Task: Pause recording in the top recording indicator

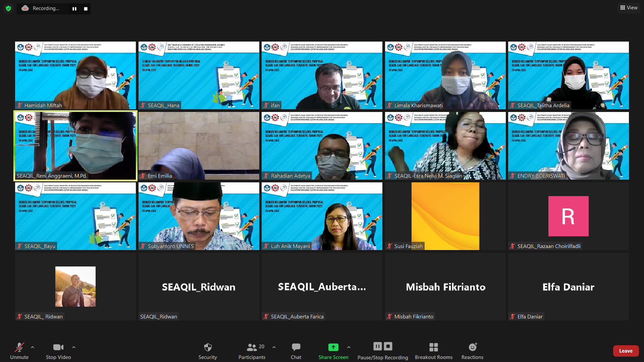Action: [x=74, y=9]
